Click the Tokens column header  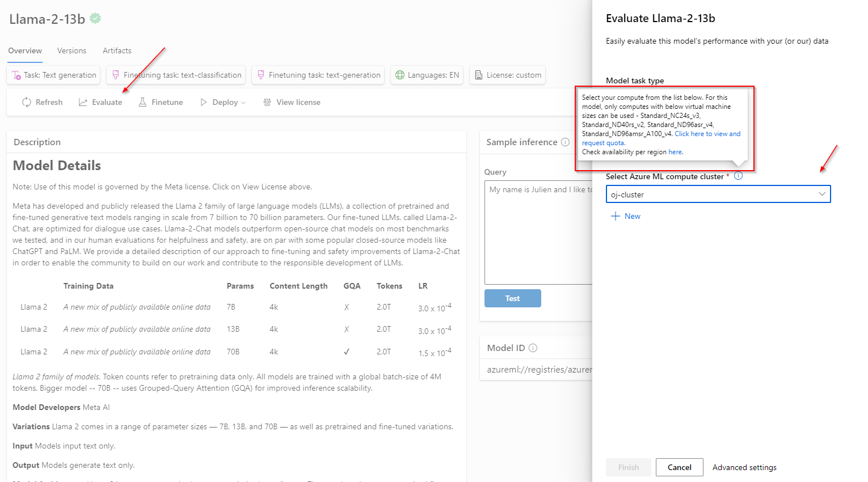(389, 286)
